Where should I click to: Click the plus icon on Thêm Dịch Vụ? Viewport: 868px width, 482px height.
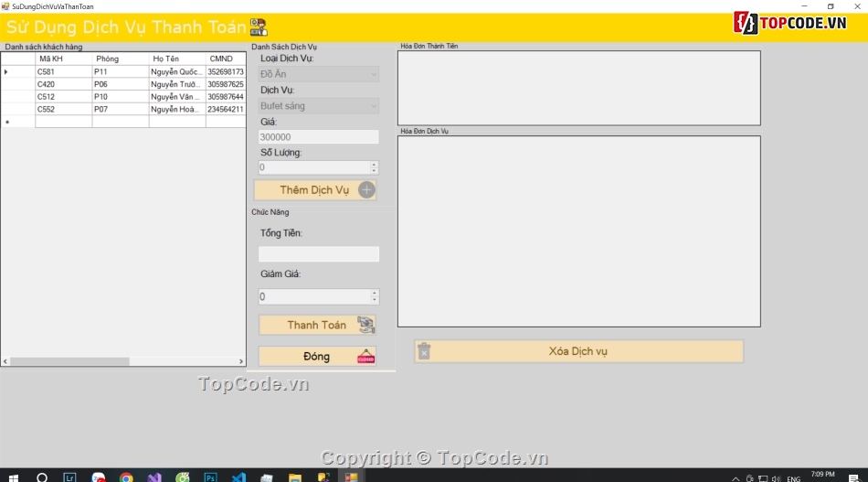366,190
